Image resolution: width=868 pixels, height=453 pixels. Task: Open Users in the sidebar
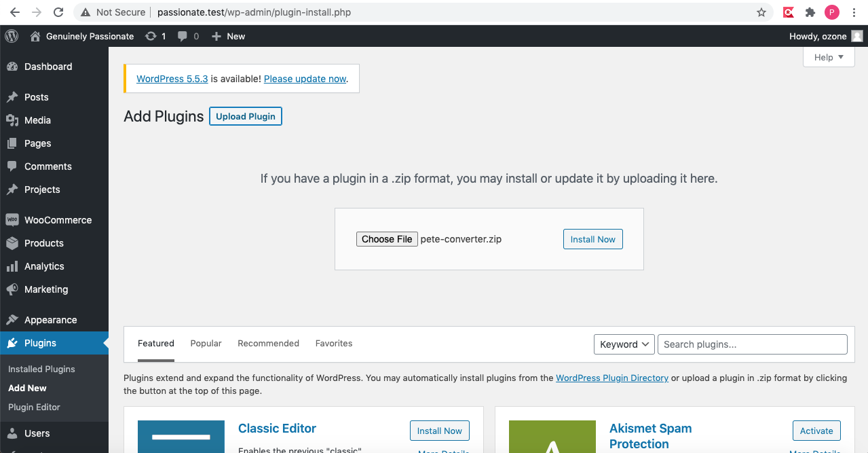pyautogui.click(x=37, y=433)
